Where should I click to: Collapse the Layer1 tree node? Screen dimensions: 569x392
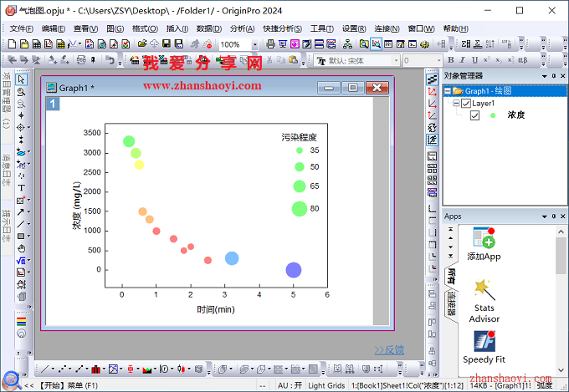456,104
